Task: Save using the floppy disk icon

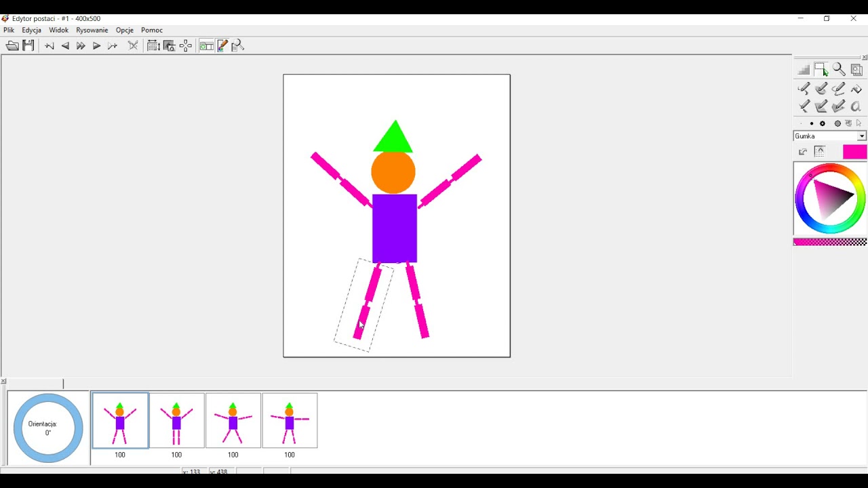Action: point(28,45)
